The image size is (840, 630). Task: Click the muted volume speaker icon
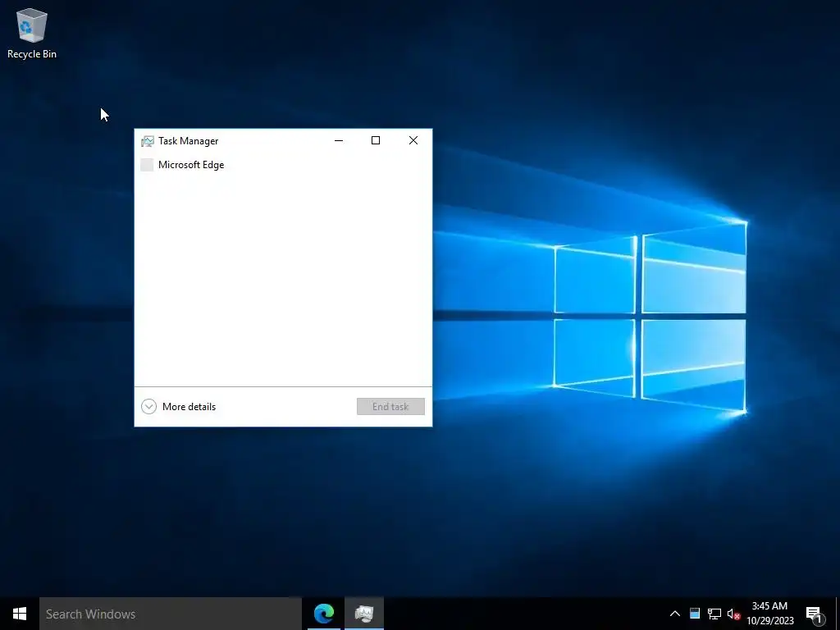[733, 614]
